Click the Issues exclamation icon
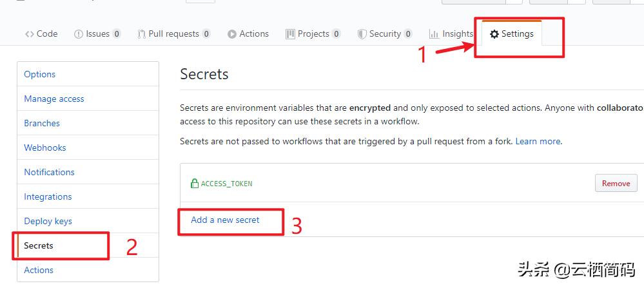This screenshot has height=286, width=644. [79, 34]
